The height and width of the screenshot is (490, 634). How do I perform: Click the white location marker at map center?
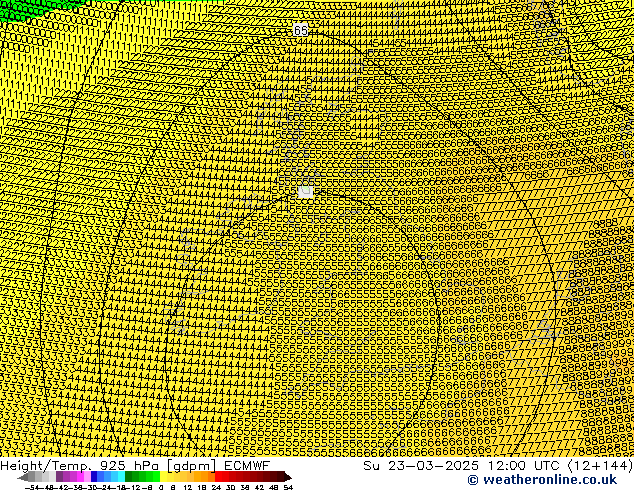click(x=305, y=191)
